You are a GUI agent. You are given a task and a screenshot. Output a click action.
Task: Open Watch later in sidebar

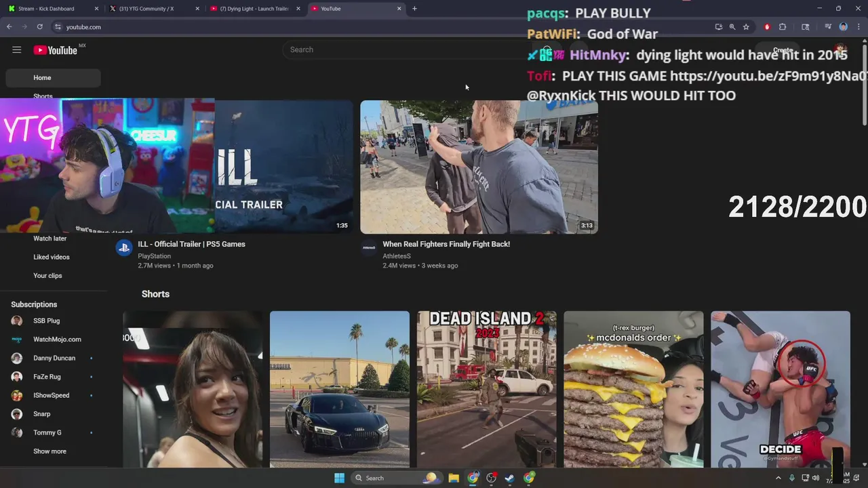point(50,239)
